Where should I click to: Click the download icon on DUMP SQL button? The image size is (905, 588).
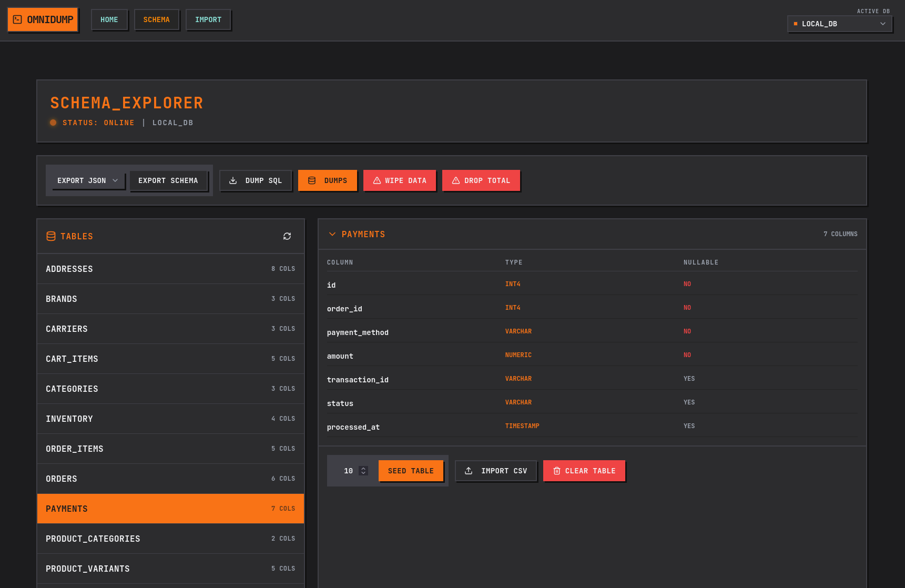[x=233, y=180]
